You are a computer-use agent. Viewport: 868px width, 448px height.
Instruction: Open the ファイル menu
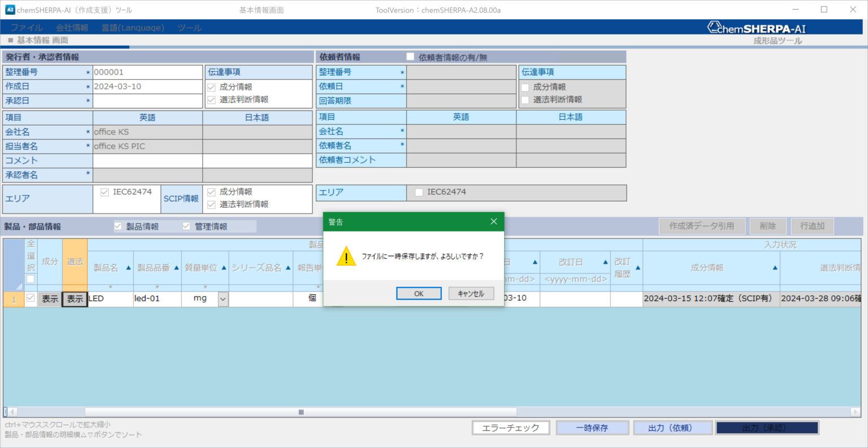pyautogui.click(x=27, y=28)
